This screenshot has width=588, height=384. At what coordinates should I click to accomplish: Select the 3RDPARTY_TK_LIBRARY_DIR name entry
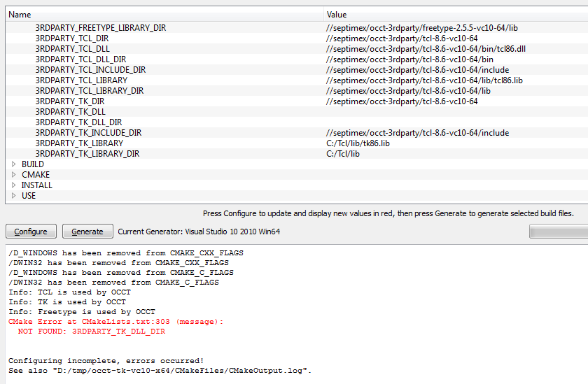[x=87, y=154]
